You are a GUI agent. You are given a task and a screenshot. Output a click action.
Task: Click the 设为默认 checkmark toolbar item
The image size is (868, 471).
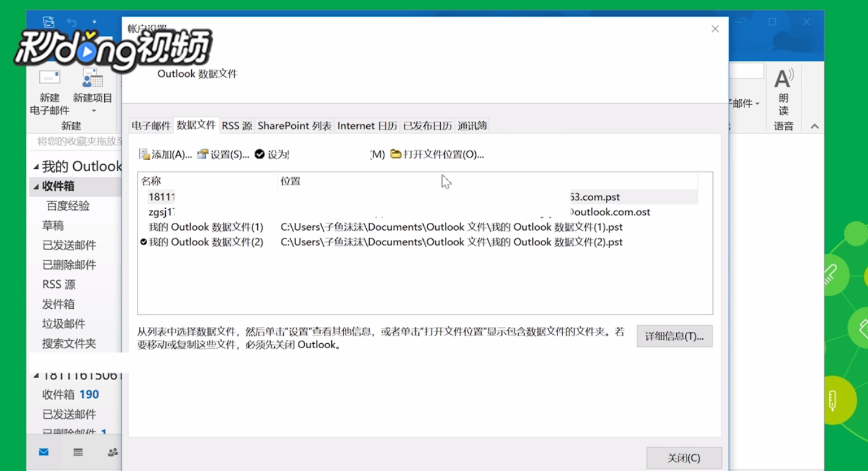272,154
